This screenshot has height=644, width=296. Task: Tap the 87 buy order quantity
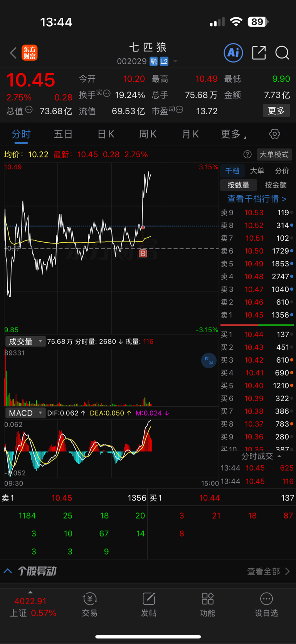[288, 516]
